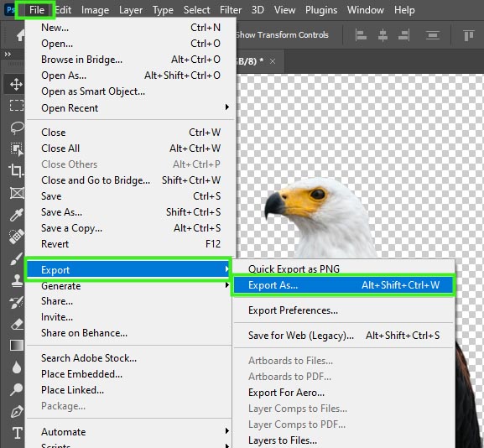Expand the Open Recent submenu
Screen dimensions: 484x448
(x=130, y=108)
